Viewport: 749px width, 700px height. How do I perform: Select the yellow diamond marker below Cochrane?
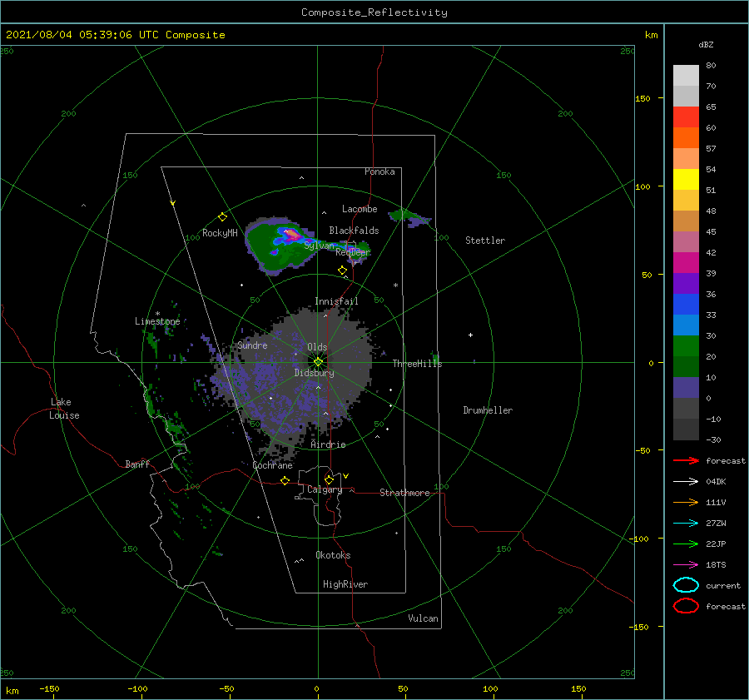click(x=285, y=481)
